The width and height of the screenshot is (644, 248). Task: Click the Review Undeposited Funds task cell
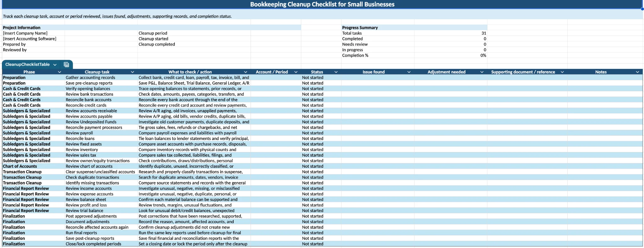tap(101, 122)
